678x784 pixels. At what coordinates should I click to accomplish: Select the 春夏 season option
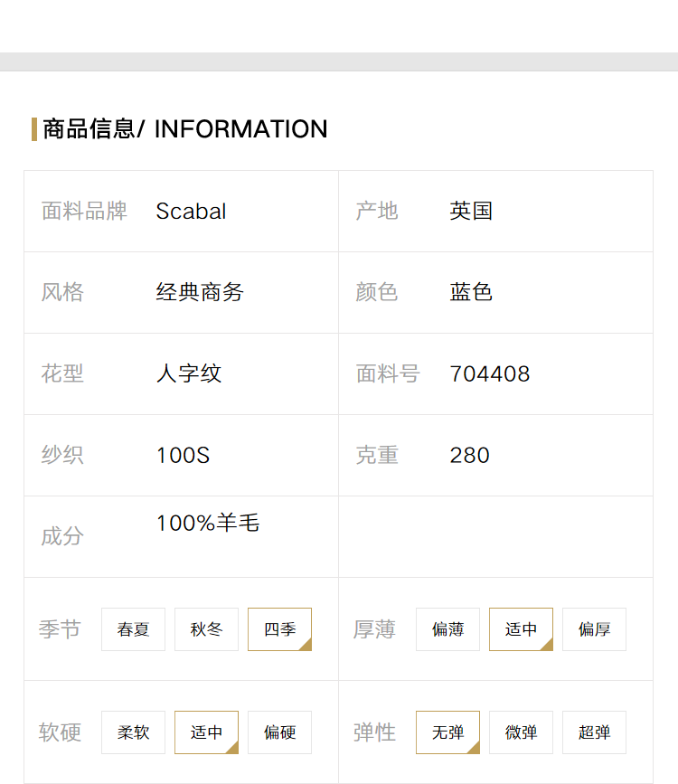coord(133,629)
